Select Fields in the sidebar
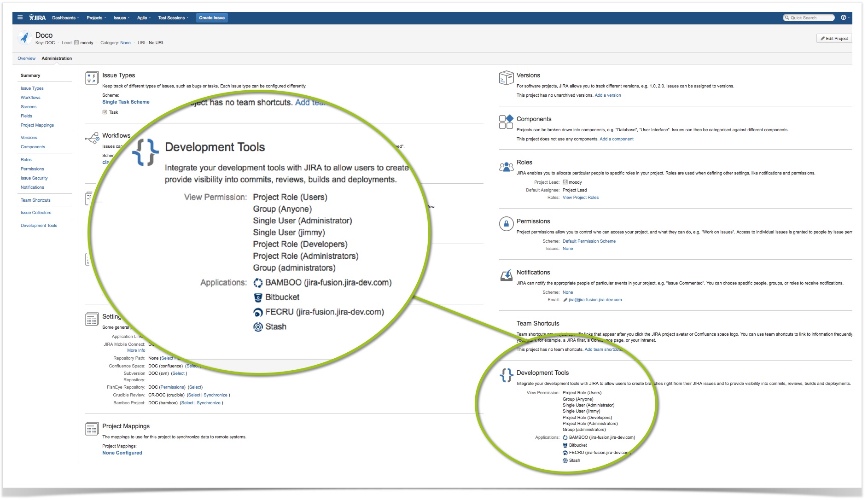868x501 pixels. (26, 116)
